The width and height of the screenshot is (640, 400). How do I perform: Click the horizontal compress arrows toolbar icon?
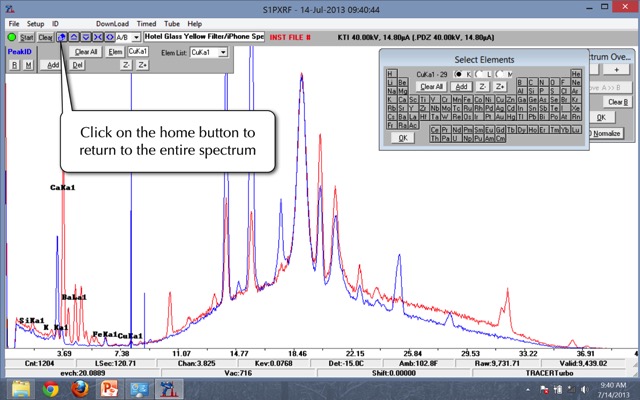coord(97,37)
